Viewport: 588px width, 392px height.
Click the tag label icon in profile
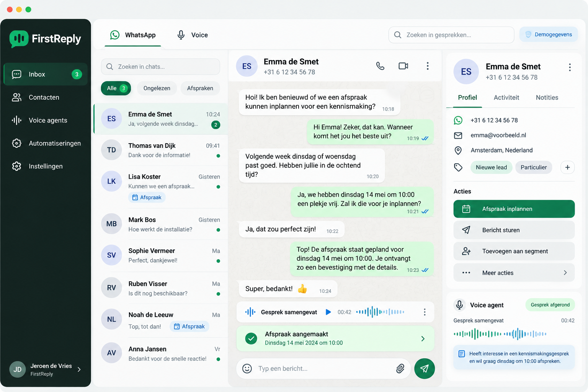[x=458, y=167]
